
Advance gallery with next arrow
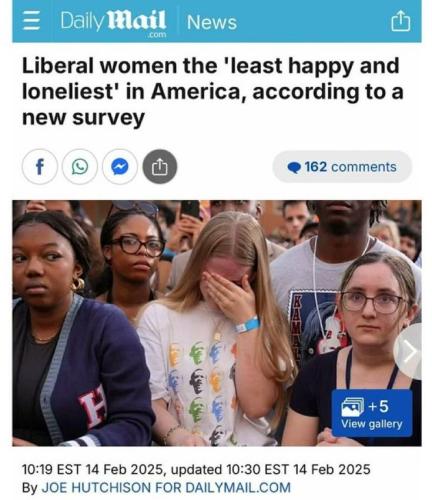[410, 351]
